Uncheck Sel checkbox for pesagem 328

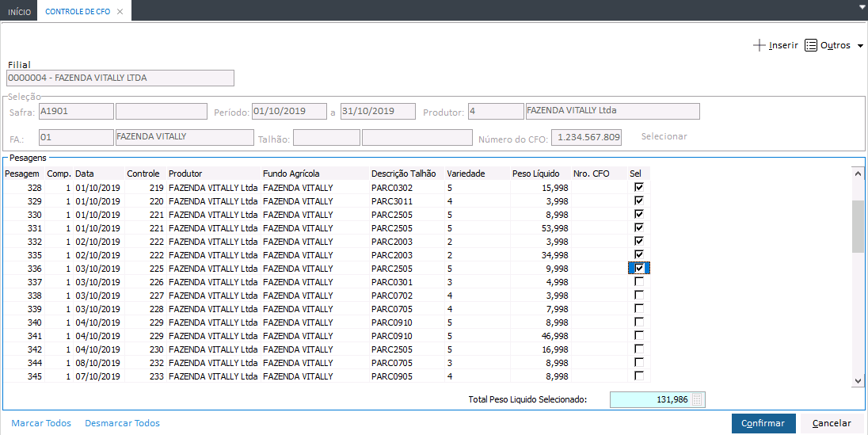click(x=639, y=188)
